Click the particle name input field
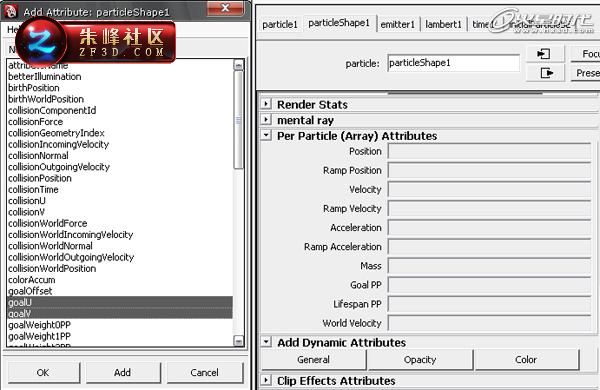This screenshot has width=600, height=390. tap(453, 63)
